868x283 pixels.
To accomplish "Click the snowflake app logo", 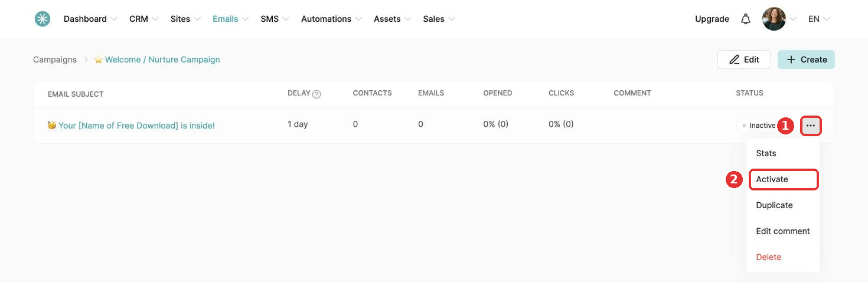I will click(43, 19).
